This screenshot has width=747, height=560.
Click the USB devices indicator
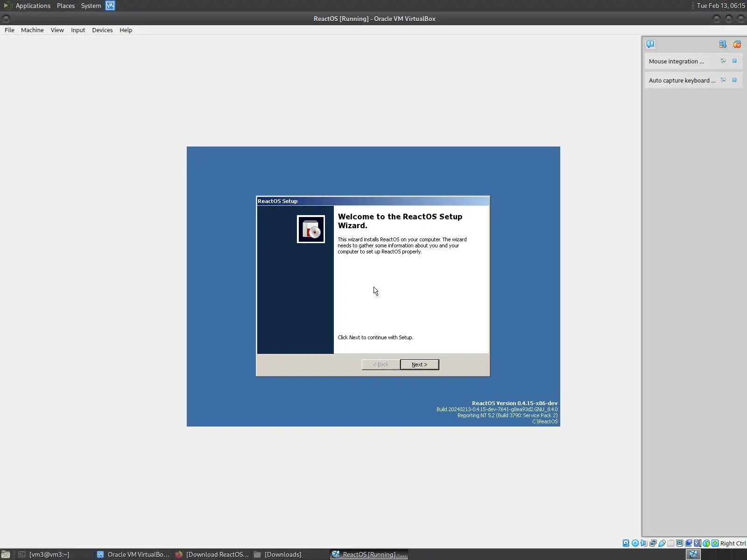pos(662,543)
